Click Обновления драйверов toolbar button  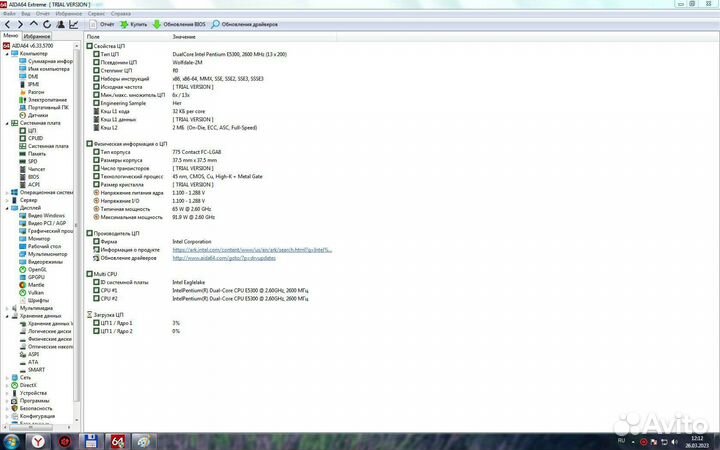244,24
